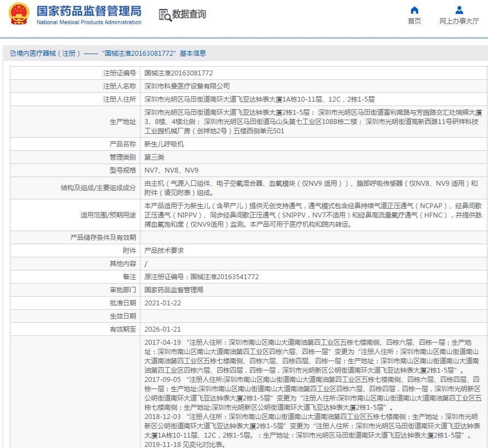Click 数据查询 heading text
Screen dimensions: 488x448
[189, 14]
